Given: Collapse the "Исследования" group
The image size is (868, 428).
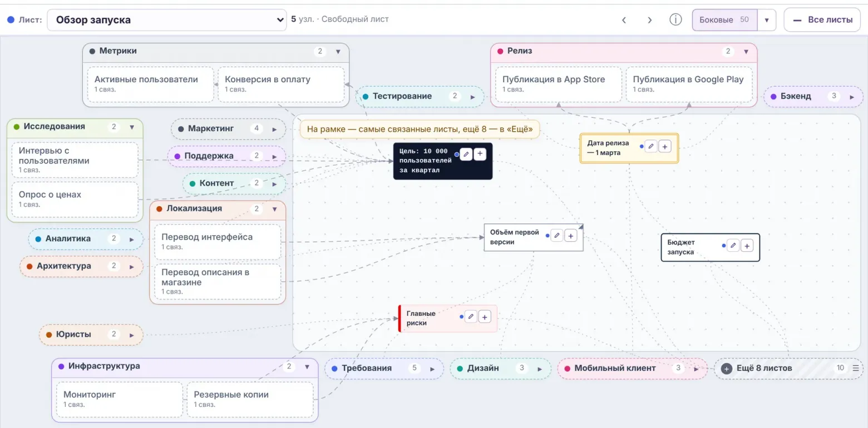Looking at the screenshot, I should coord(132,127).
